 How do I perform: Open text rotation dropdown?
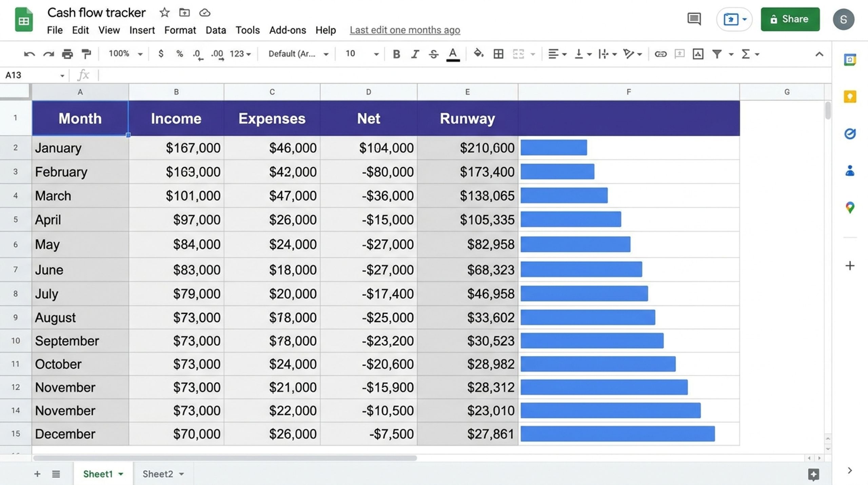pyautogui.click(x=632, y=54)
